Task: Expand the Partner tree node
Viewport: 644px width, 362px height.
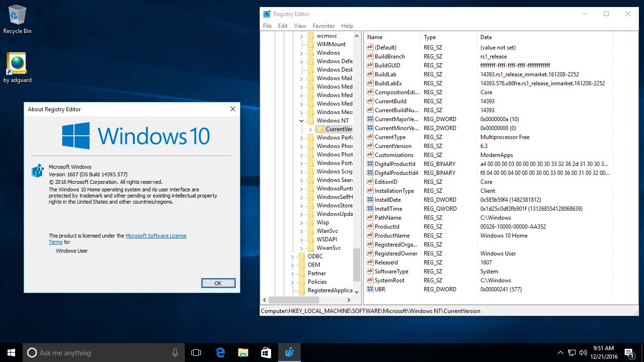Action: (x=293, y=273)
